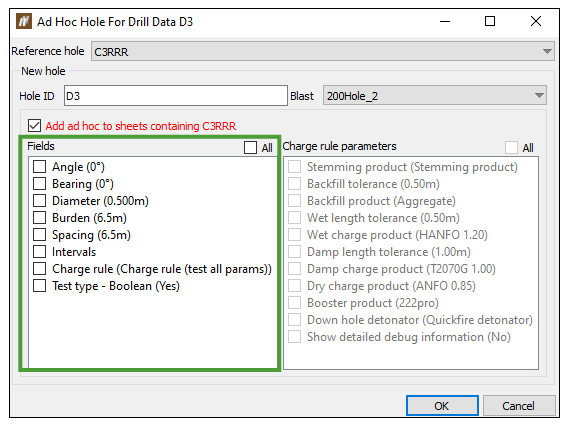The image size is (569, 427).
Task: Uncheck Add ad hoc to sheets containing C3RRR
Action: click(34, 126)
